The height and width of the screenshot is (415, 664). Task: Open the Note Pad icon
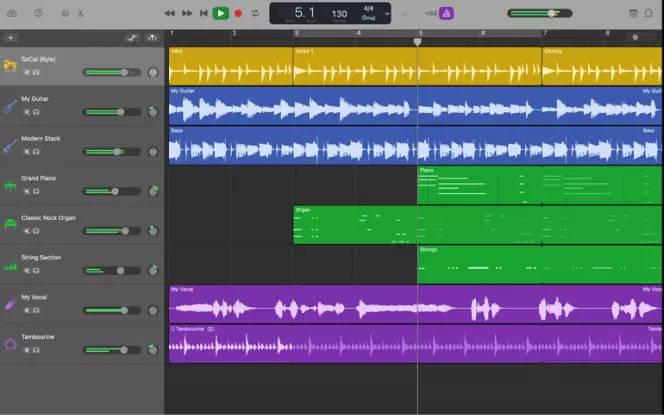(x=633, y=13)
